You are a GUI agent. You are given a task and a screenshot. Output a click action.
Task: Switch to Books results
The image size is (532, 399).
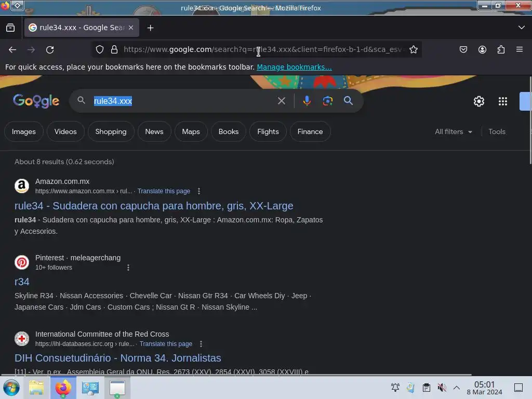point(229,131)
